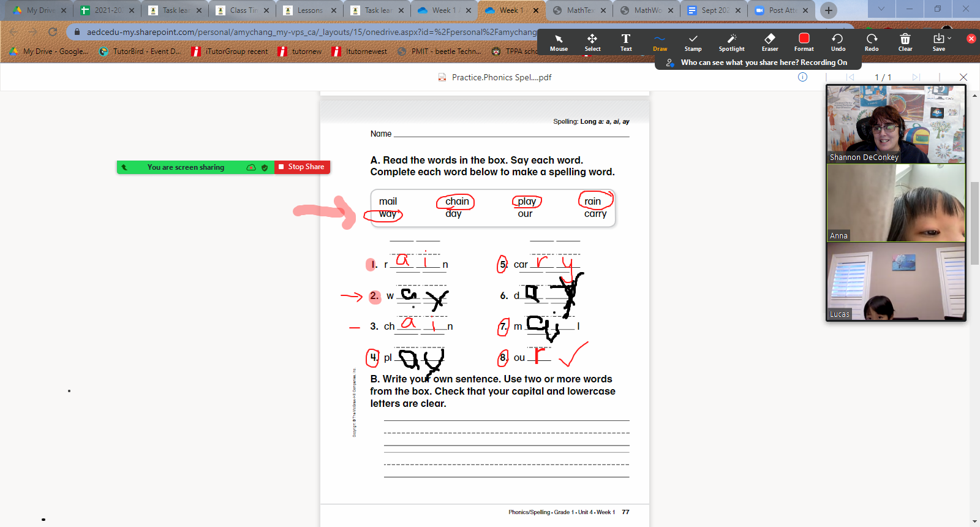Reload the page
This screenshot has width=980, height=527.
click(x=53, y=32)
